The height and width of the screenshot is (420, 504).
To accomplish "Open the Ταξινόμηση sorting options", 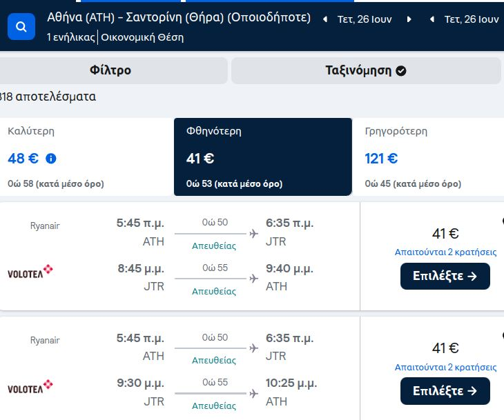I will click(x=359, y=70).
